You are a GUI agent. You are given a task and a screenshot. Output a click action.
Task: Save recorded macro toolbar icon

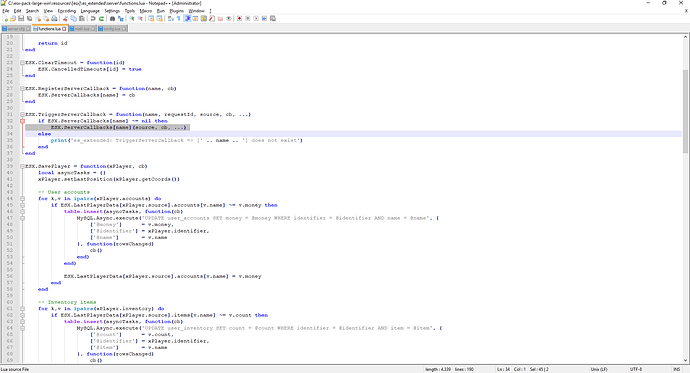[x=273, y=18]
